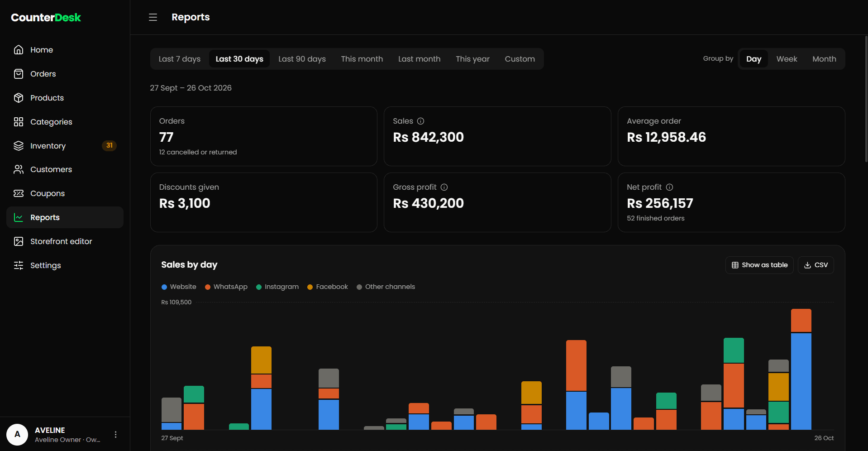This screenshot has height=451, width=868.
Task: Click the Rs 430,200 gross profit value
Action: click(428, 203)
